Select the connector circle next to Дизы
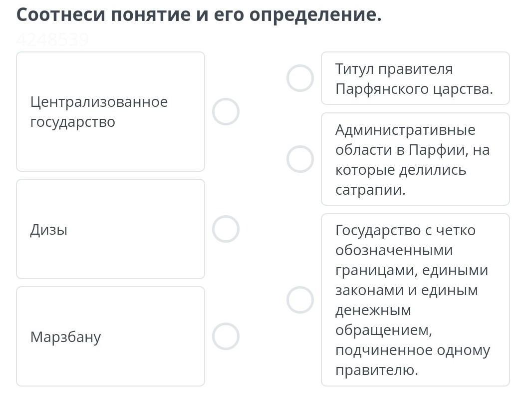The height and width of the screenshot is (402, 532). coord(226,229)
